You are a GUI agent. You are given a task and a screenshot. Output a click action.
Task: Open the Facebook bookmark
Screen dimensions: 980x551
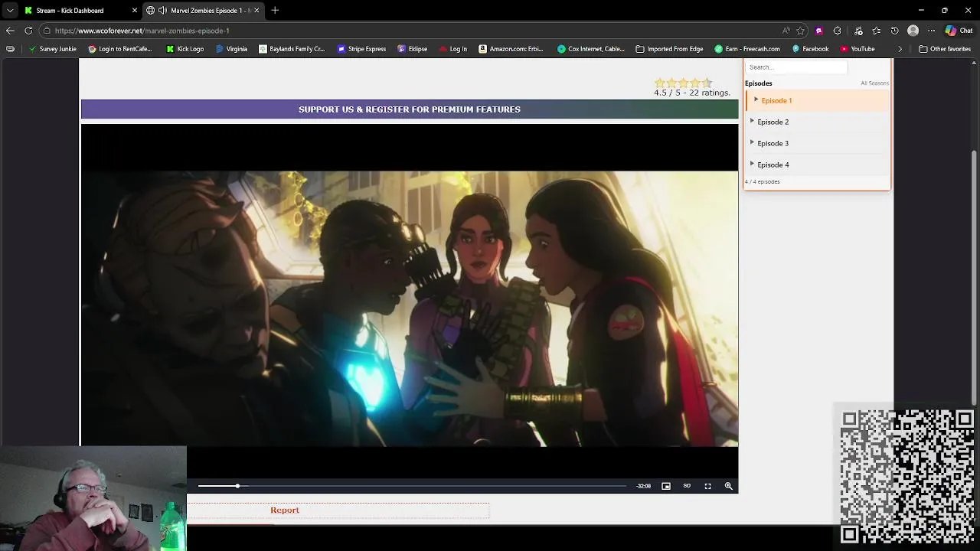(810, 49)
